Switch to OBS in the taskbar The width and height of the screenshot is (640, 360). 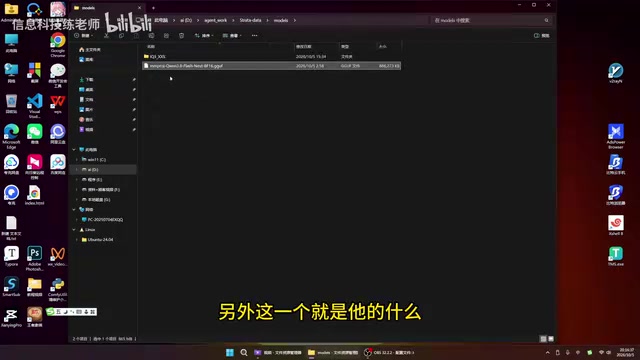(x=389, y=352)
